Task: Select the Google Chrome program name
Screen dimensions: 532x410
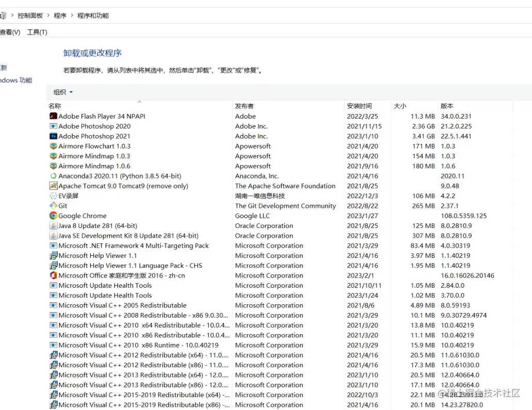Action: [x=83, y=216]
